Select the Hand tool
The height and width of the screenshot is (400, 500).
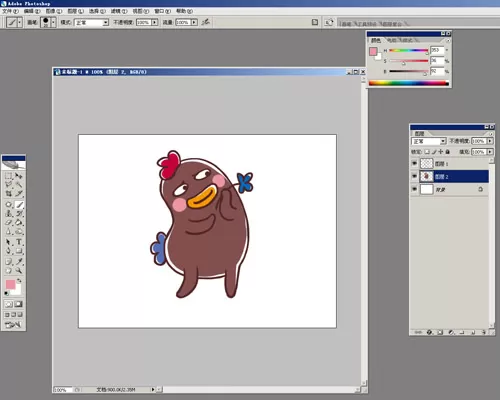[x=9, y=271]
